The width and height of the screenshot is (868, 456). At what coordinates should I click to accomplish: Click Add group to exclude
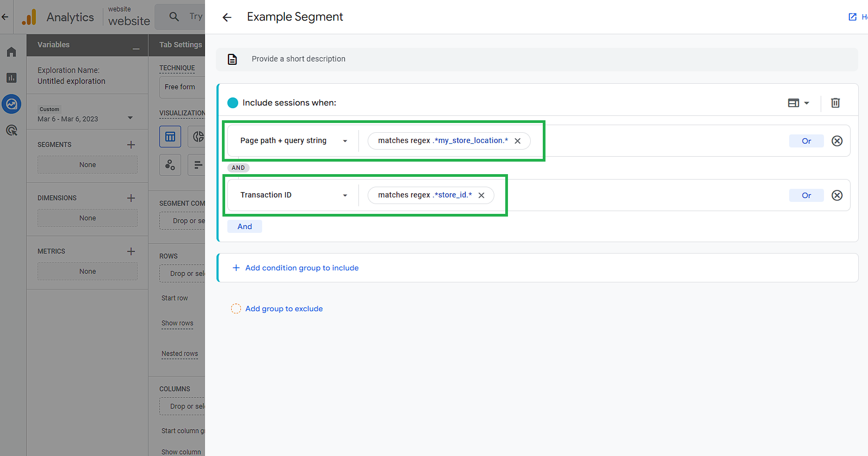click(284, 309)
